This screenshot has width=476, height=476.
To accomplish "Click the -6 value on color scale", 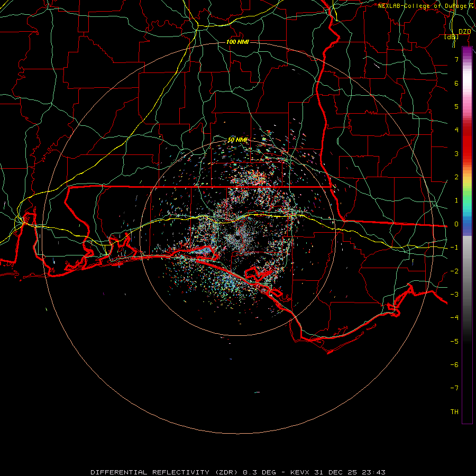I will point(454,365).
